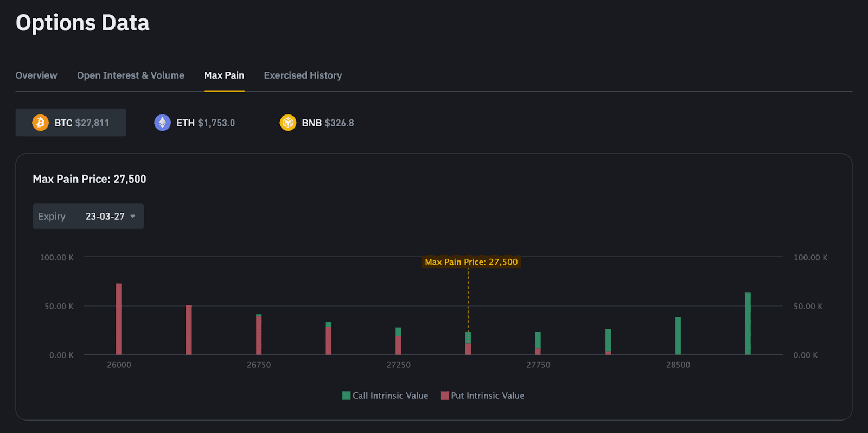This screenshot has width=868, height=433.
Task: Select the Max Pain tab
Action: (224, 75)
